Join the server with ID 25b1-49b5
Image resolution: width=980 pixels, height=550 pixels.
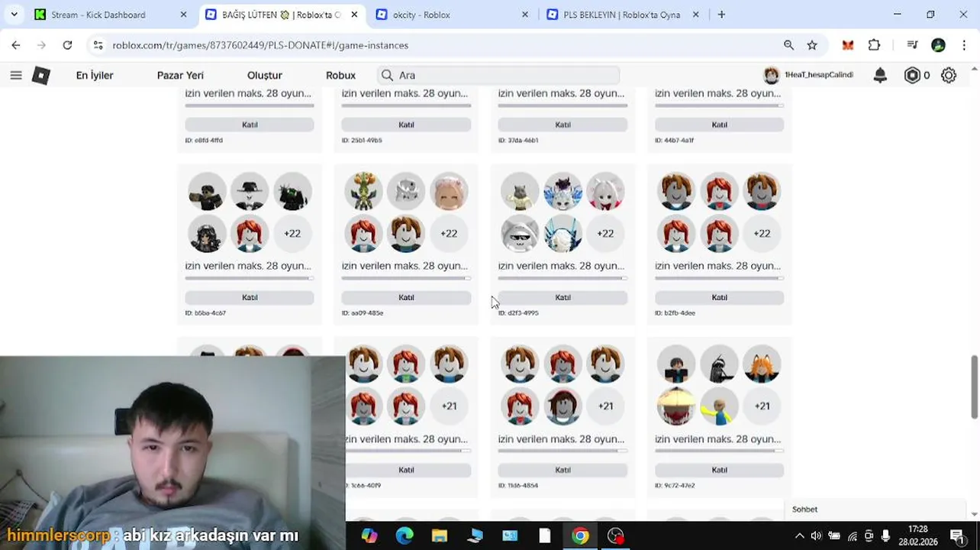pos(406,125)
